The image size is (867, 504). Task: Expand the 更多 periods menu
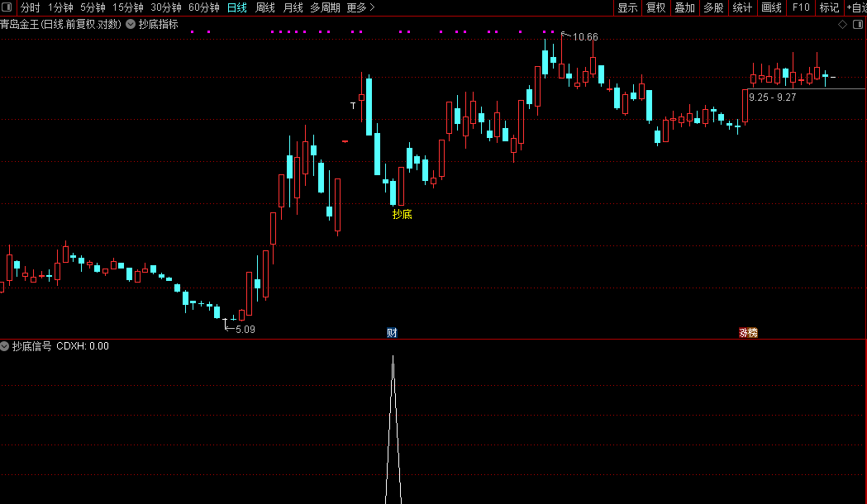tap(360, 7)
